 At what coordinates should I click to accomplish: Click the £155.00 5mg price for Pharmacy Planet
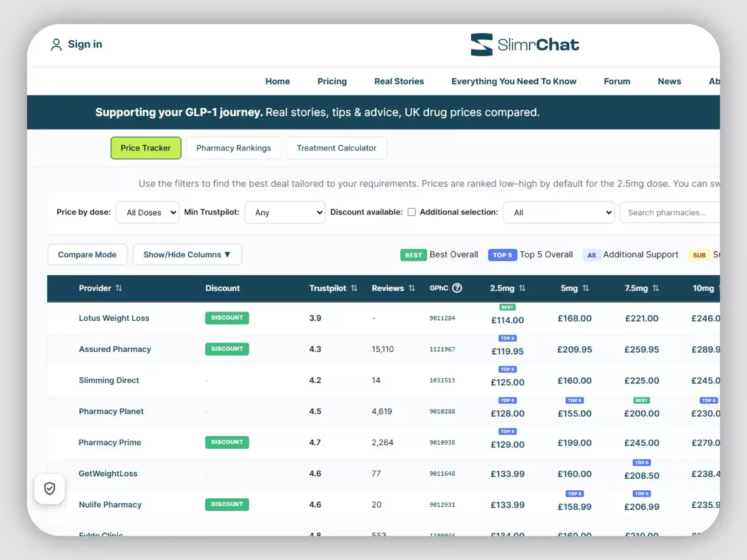coord(575,414)
